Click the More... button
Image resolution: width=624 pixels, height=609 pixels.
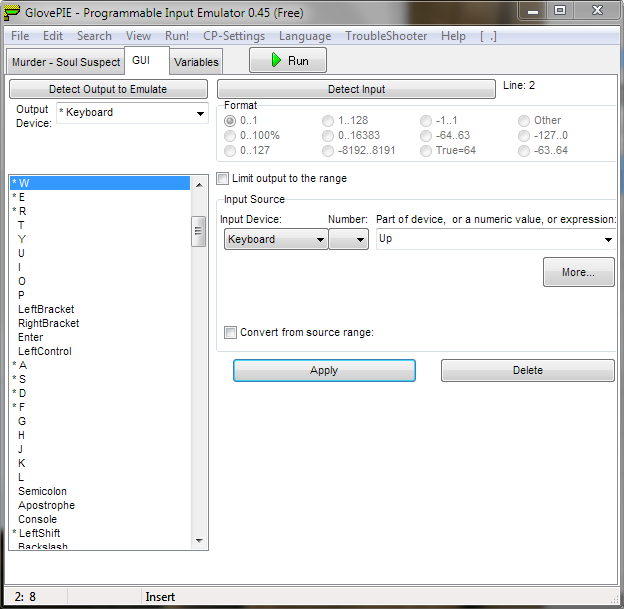click(x=579, y=272)
